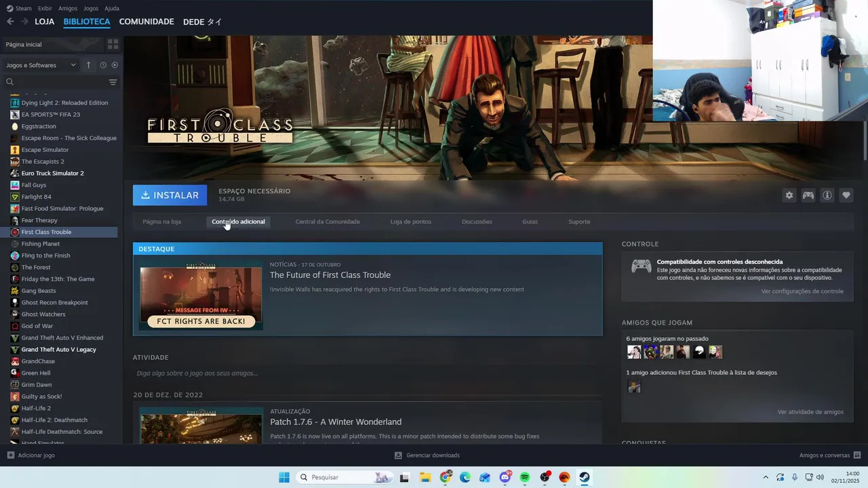868x488 pixels.
Task: Show hidden system tray icons chevron
Action: (766, 477)
